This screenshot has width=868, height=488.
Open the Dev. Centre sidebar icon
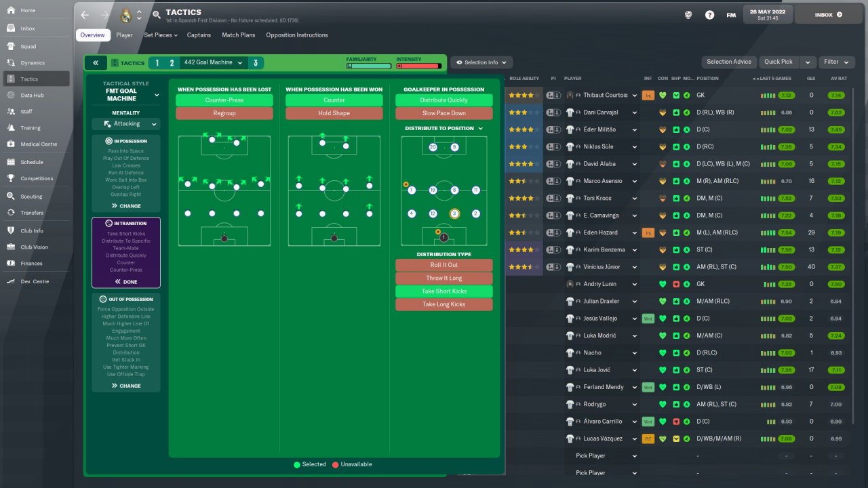pyautogui.click(x=11, y=281)
